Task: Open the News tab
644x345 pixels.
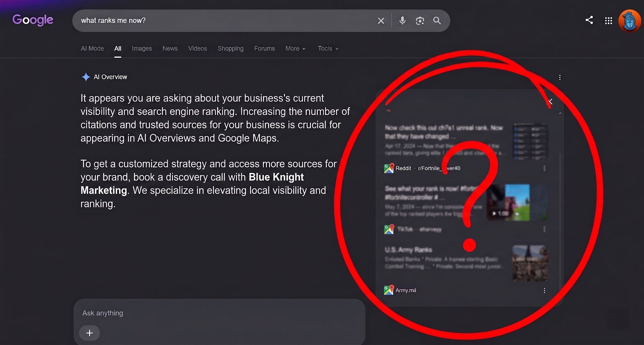Action: tap(170, 49)
